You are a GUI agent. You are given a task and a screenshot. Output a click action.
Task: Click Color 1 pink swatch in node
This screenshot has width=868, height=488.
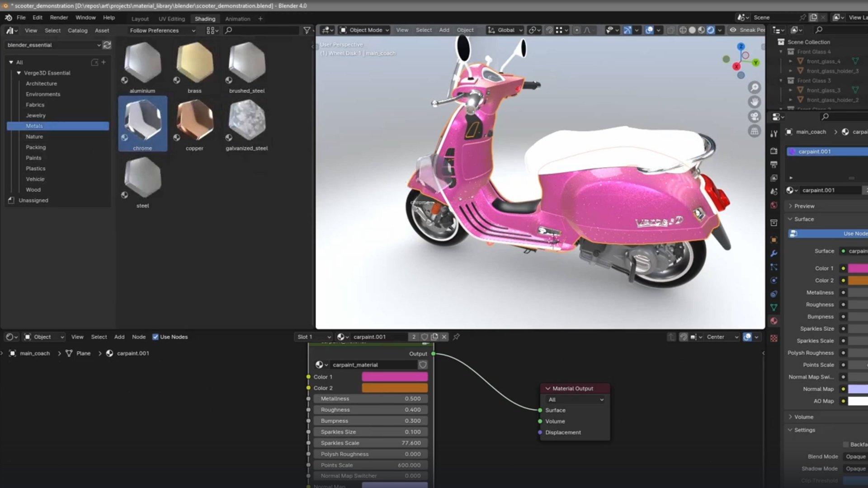click(x=394, y=377)
